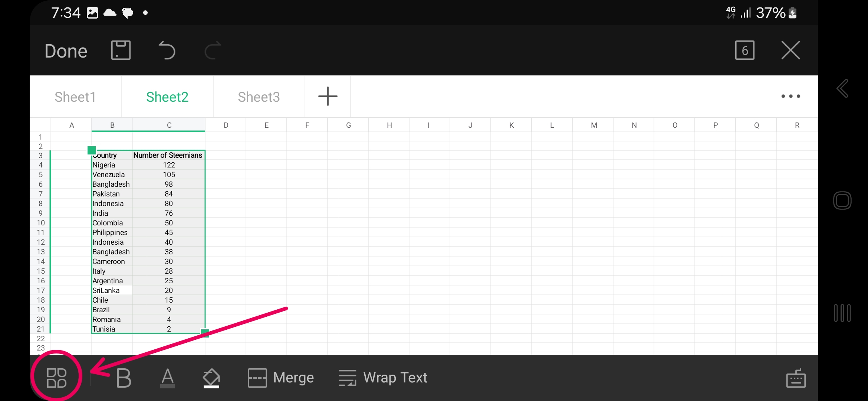Open the tools grid menu icon

point(56,378)
